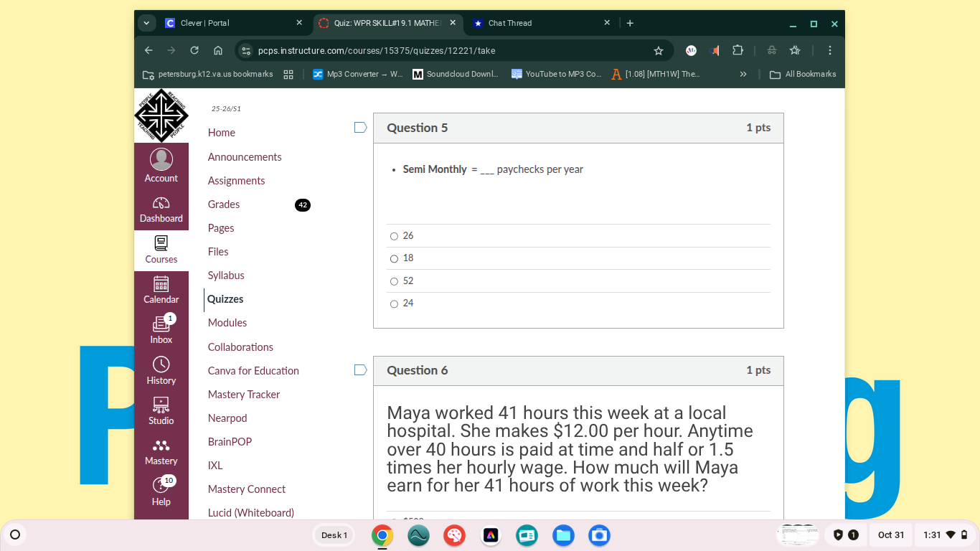This screenshot has height=551, width=980.
Task: View site information for pcps.instructure.com
Action: [246, 50]
